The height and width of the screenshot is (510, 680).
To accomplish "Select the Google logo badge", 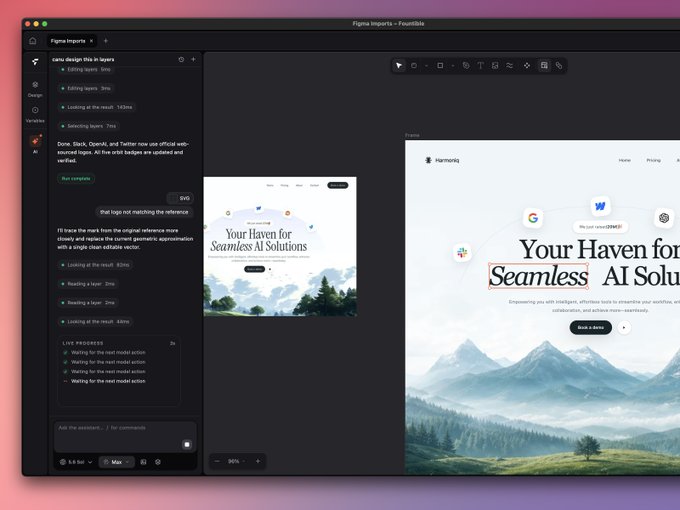I will (533, 218).
